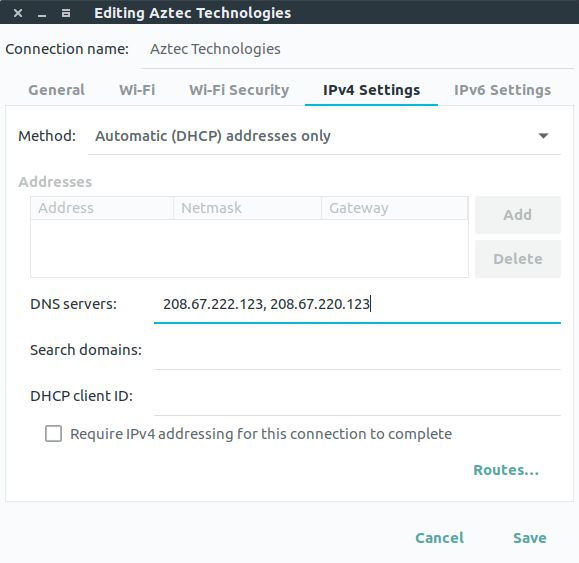This screenshot has height=563, width=579.
Task: Go to the Wi-Fi Security tab
Action: pyautogui.click(x=239, y=90)
